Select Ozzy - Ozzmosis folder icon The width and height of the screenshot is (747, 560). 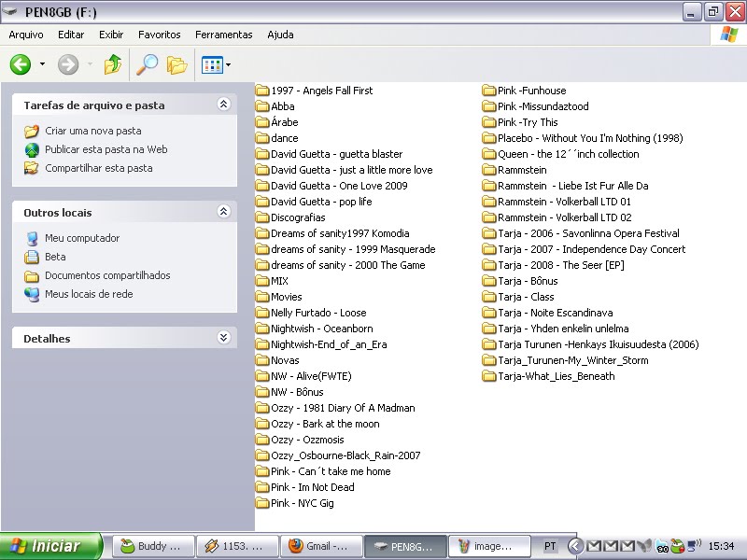(x=262, y=440)
